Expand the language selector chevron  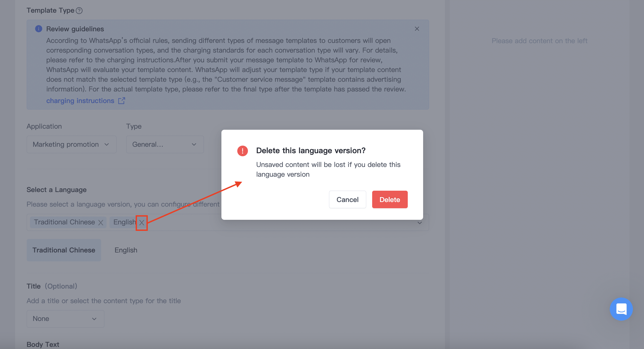[420, 223]
